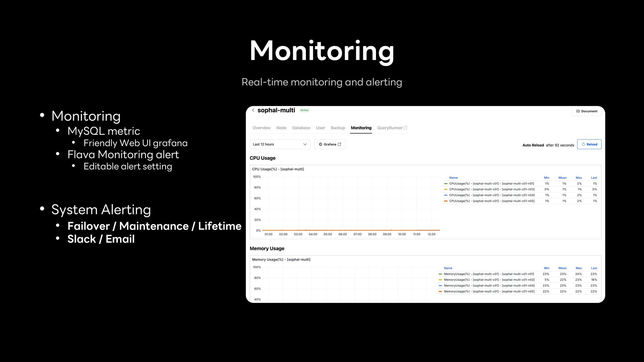
Task: Toggle CPUUsage sophal-multi-c01-n03 series
Action: [x=492, y=189]
